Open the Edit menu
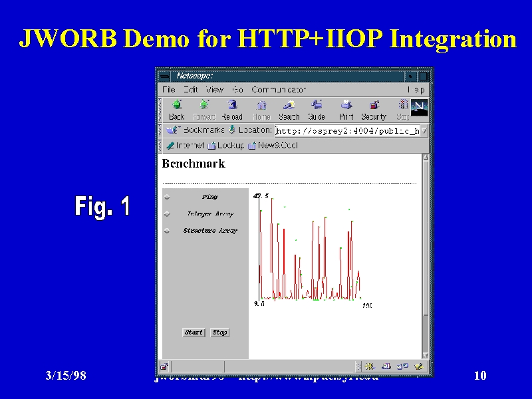Screen dimensions: 532x399 (191, 90)
